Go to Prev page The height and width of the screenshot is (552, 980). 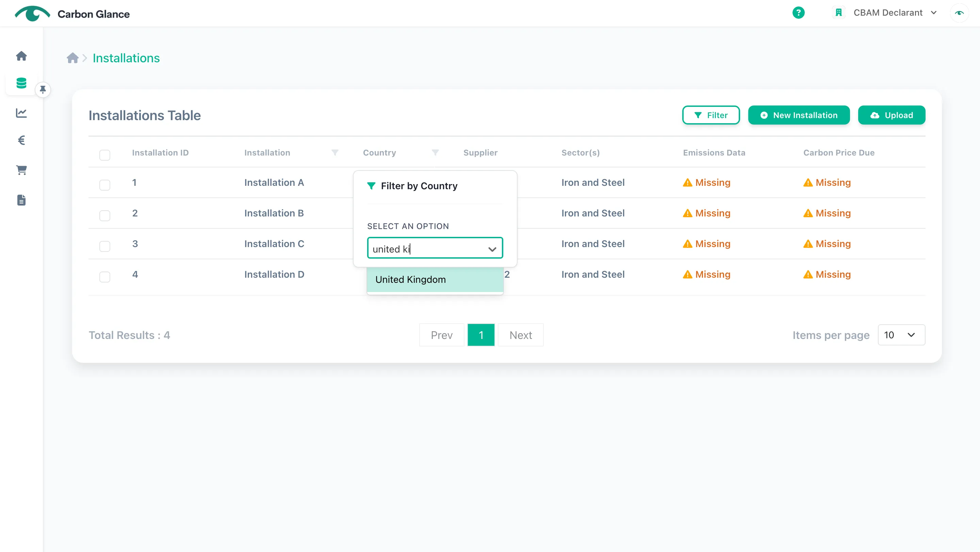point(441,335)
